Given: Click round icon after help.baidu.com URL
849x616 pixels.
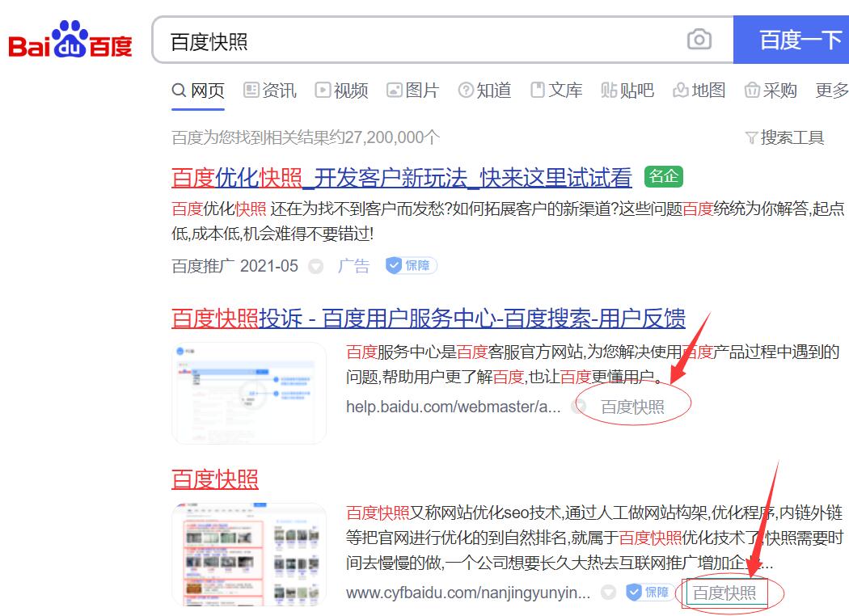Looking at the screenshot, I should point(579,407).
